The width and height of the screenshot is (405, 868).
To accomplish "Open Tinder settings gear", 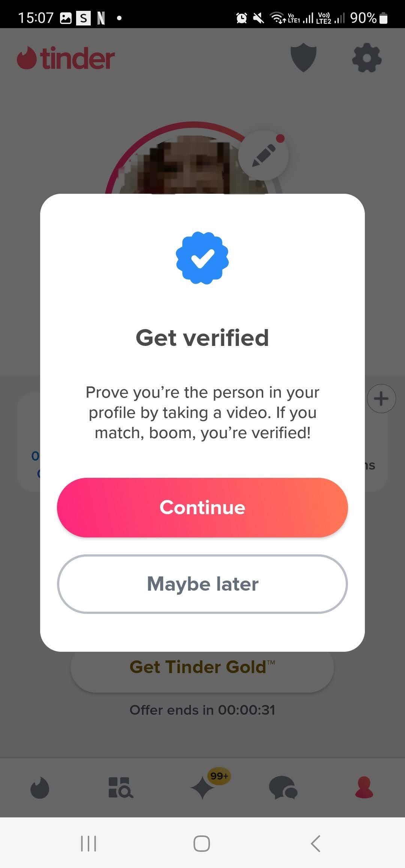I will 366,58.
